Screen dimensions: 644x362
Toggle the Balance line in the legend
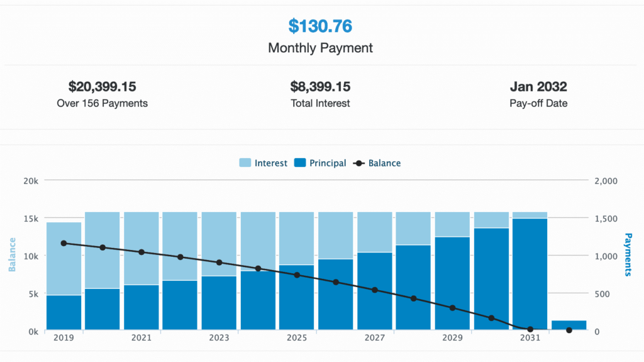click(377, 163)
